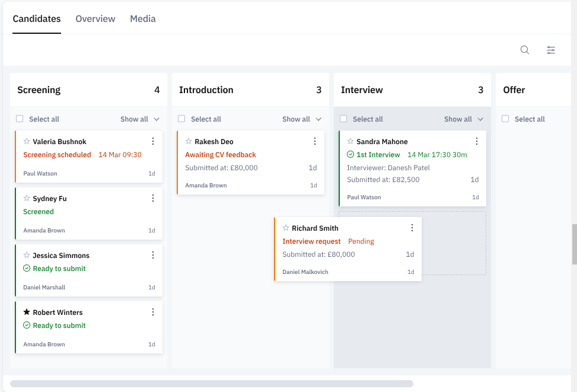
Task: Check Select all in Introduction column
Action: click(x=181, y=119)
